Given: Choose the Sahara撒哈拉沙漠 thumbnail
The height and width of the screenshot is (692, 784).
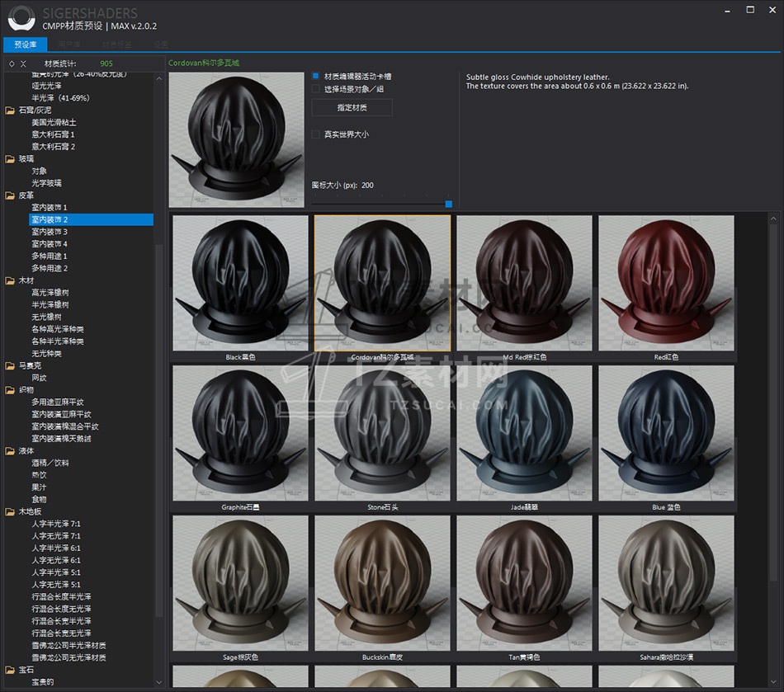Looking at the screenshot, I should point(667,583).
